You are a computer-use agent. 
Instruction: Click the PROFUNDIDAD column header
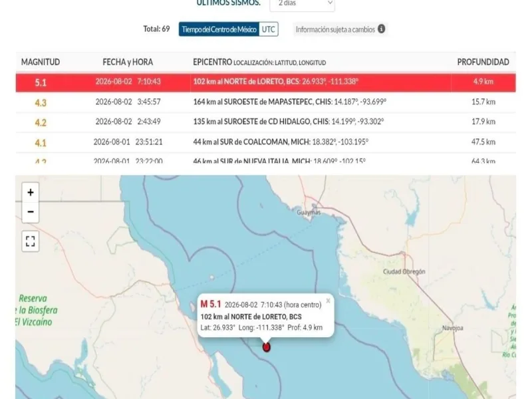pos(483,62)
